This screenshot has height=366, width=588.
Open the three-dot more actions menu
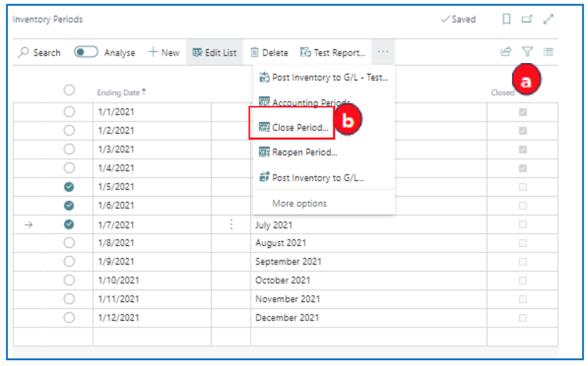pyautogui.click(x=383, y=52)
